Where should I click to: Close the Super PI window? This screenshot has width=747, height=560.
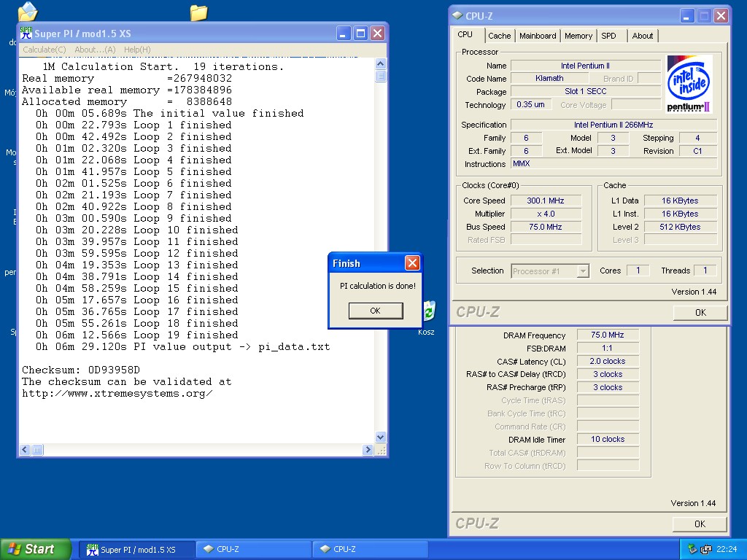[377, 34]
